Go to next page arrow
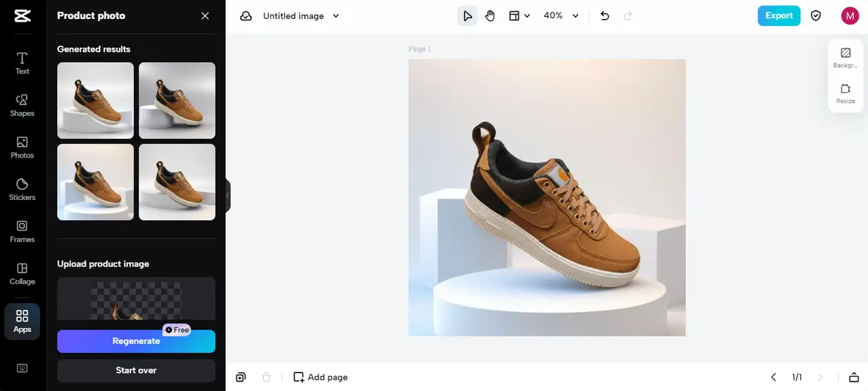 [x=820, y=377]
